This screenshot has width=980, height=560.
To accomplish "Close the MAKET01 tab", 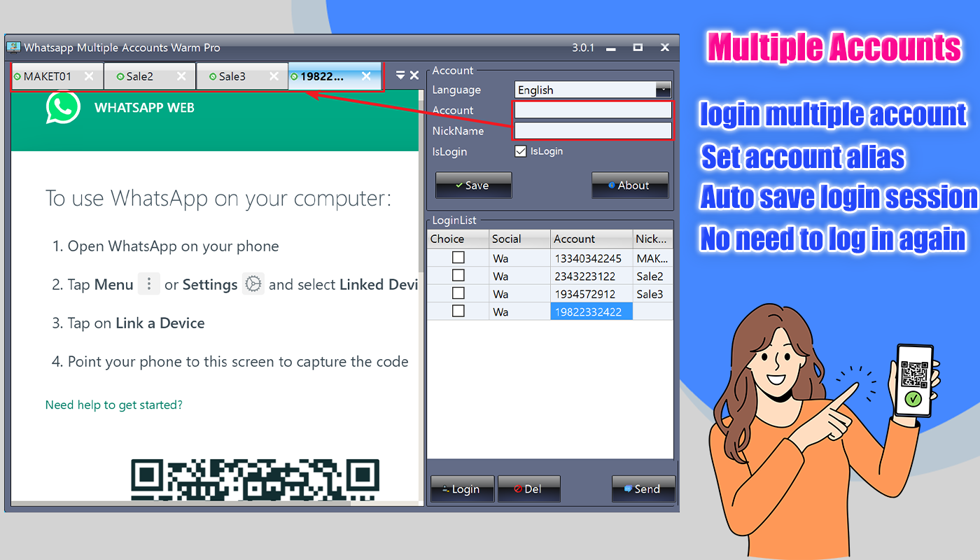I will (x=89, y=76).
